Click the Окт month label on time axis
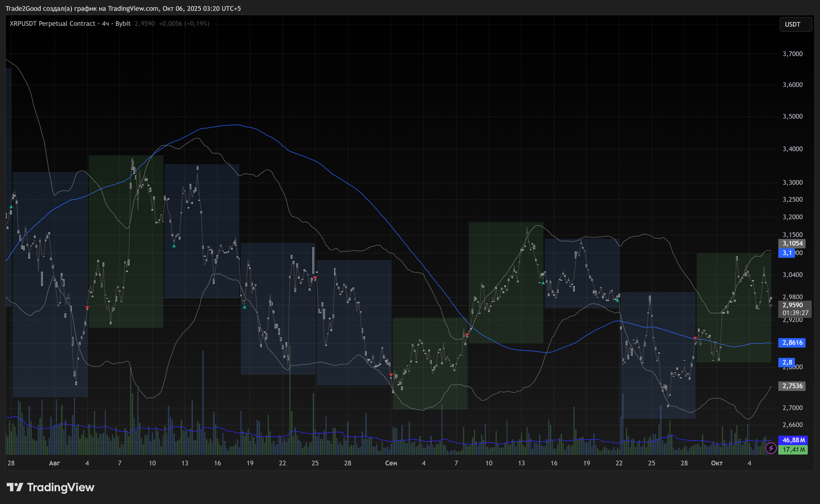The width and height of the screenshot is (820, 504). point(717,463)
